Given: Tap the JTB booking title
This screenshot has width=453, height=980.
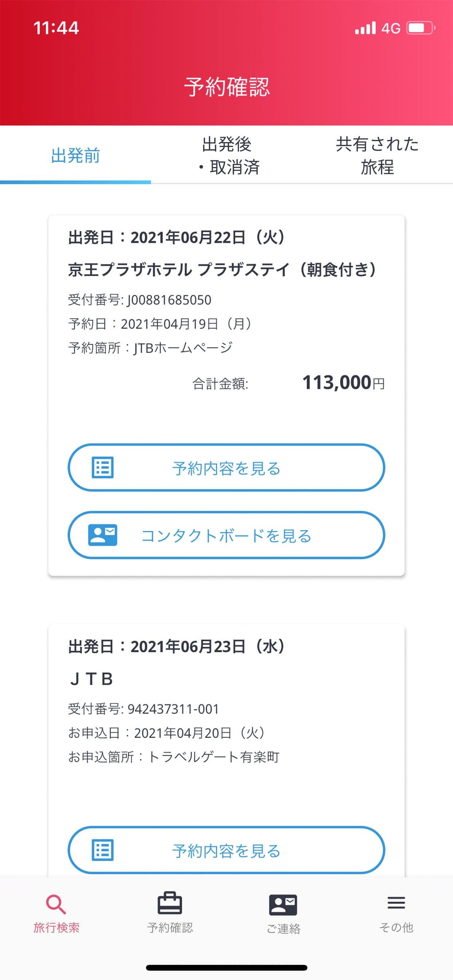Looking at the screenshot, I should pyautogui.click(x=91, y=679).
